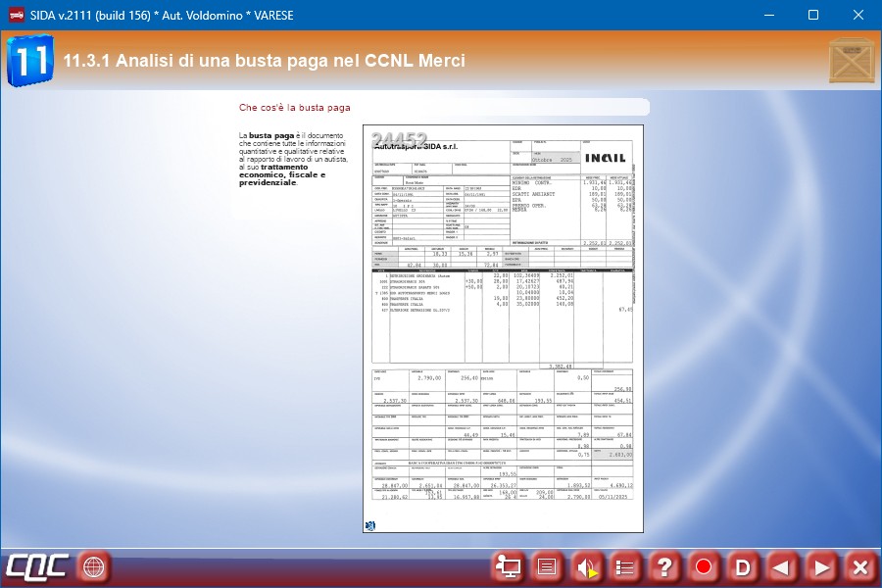
Task: Open the lesson index list icon
Action: point(625,567)
